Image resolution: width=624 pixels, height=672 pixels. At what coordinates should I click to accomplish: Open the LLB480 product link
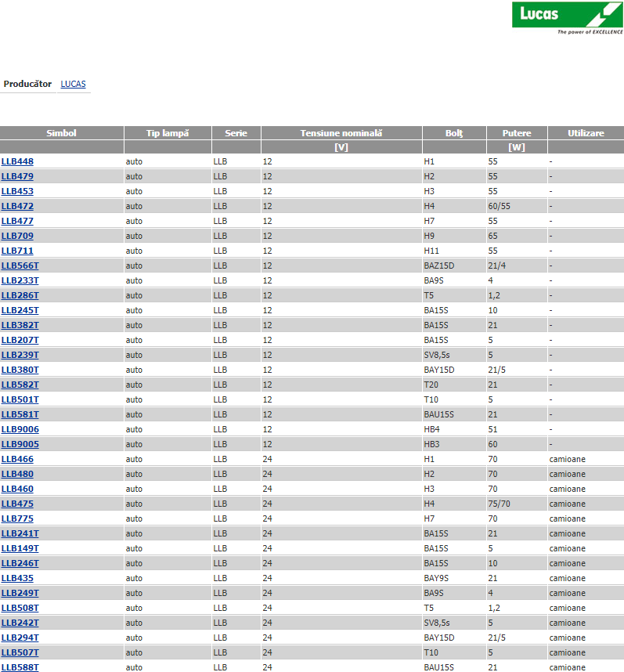click(17, 474)
